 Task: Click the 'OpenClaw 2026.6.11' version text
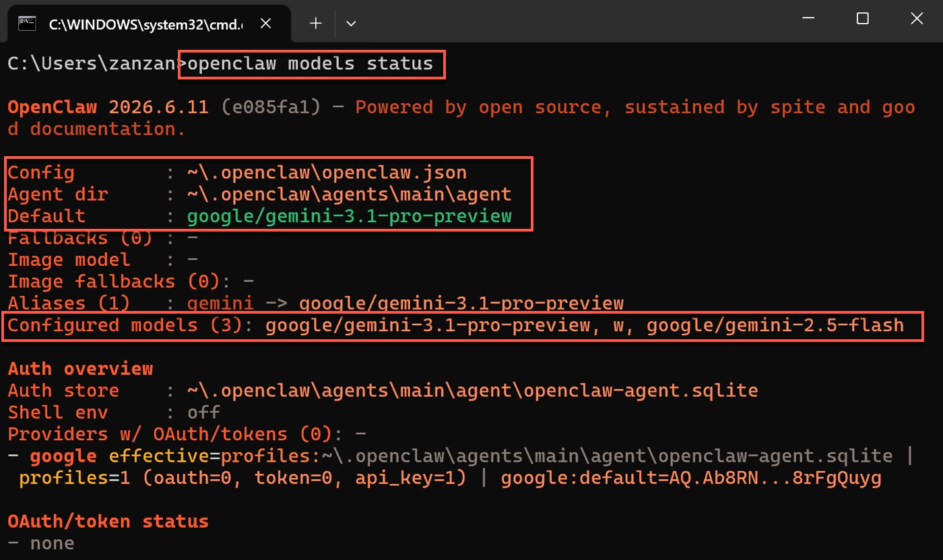[x=108, y=107]
